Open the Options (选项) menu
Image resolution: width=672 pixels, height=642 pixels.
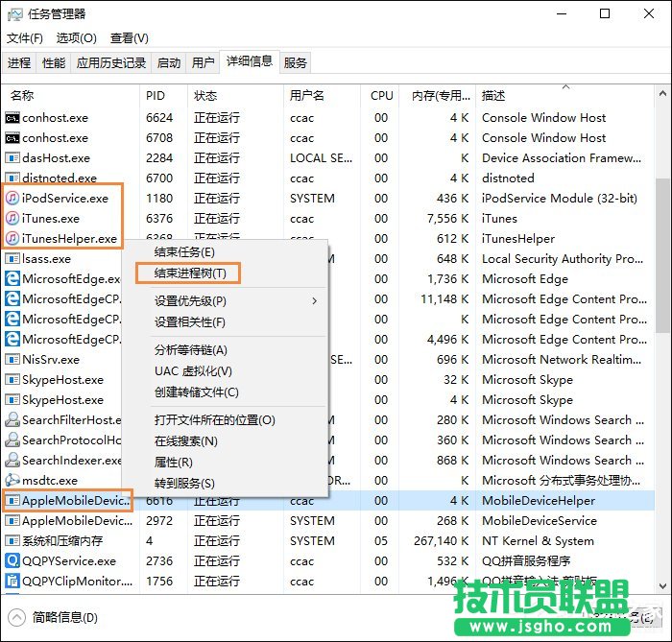(76, 38)
